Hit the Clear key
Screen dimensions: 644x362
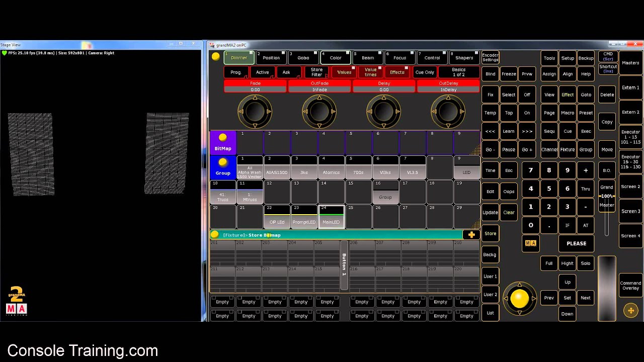click(509, 212)
